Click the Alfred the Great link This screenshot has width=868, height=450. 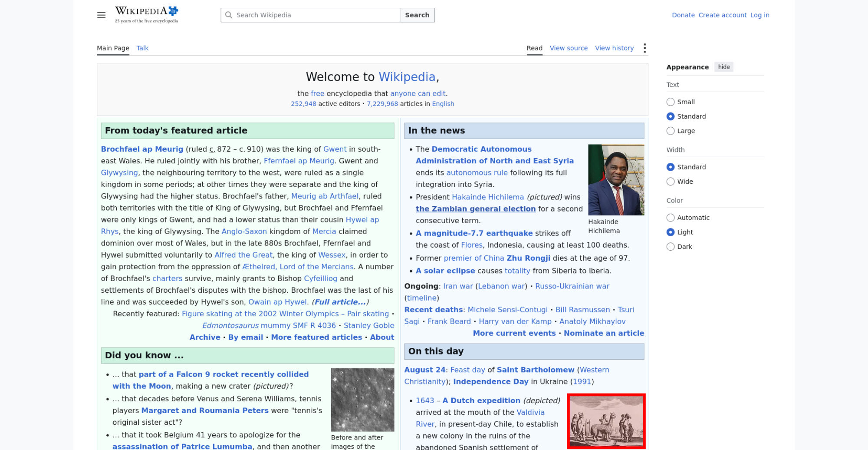(243, 255)
